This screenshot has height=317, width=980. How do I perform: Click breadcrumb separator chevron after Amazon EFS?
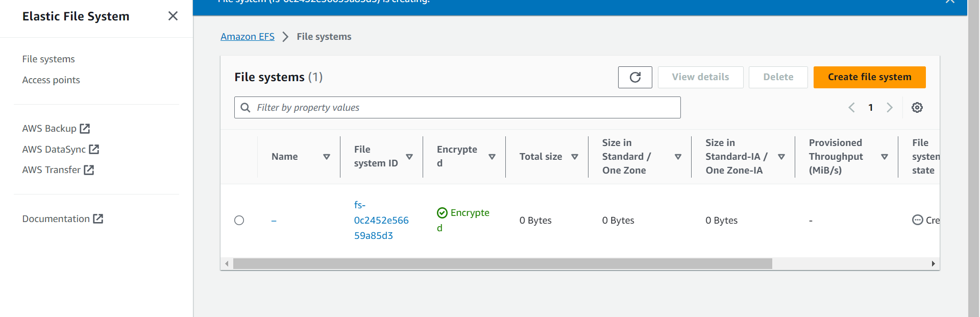point(285,37)
